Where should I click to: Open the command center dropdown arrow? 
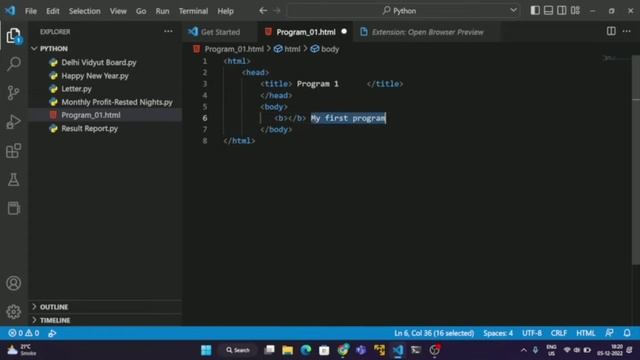click(x=513, y=11)
